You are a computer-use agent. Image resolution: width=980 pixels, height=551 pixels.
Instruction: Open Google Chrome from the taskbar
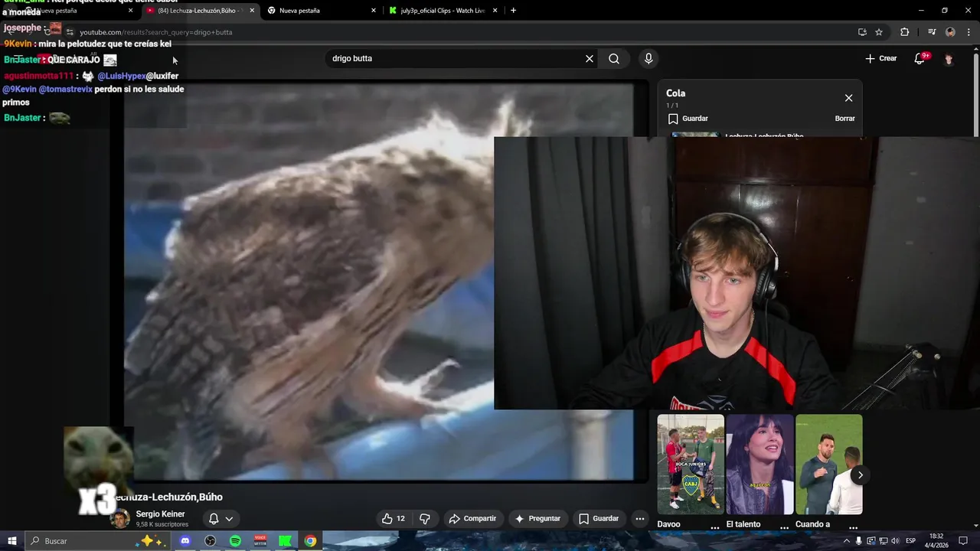click(x=310, y=541)
